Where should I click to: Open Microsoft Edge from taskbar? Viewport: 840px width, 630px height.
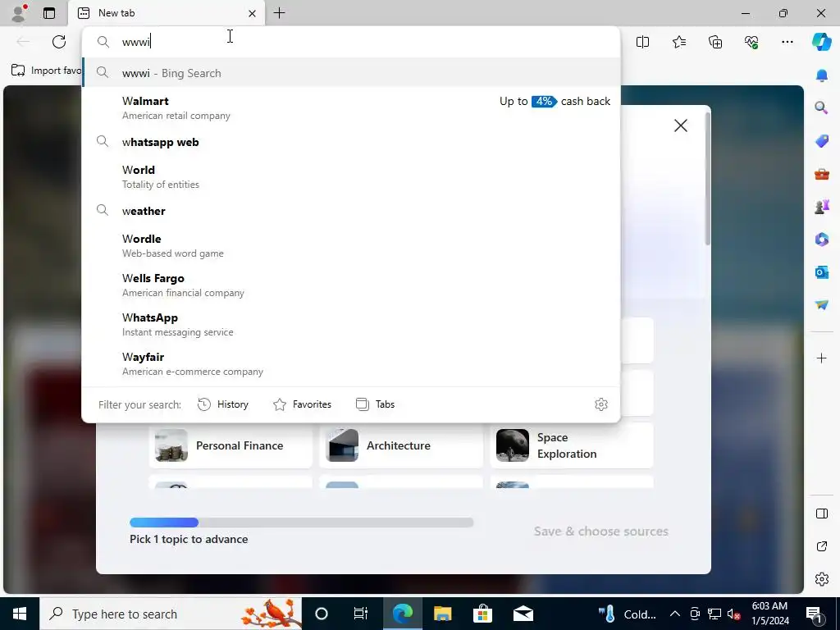coord(402,614)
